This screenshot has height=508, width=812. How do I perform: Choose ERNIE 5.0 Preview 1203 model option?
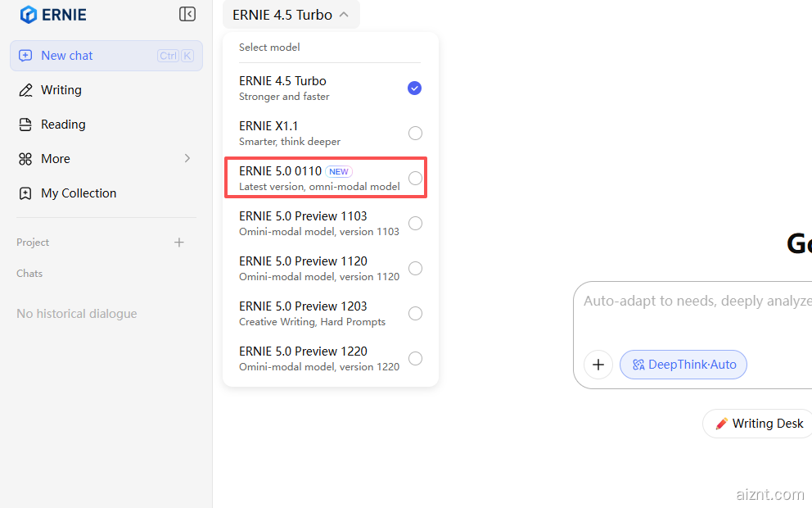coord(319,313)
